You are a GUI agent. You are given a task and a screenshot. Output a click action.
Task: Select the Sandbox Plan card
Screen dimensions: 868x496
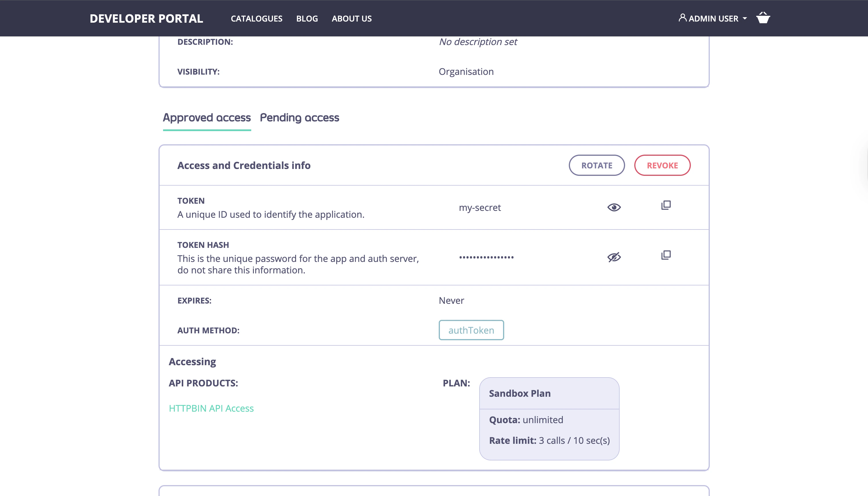pyautogui.click(x=549, y=418)
